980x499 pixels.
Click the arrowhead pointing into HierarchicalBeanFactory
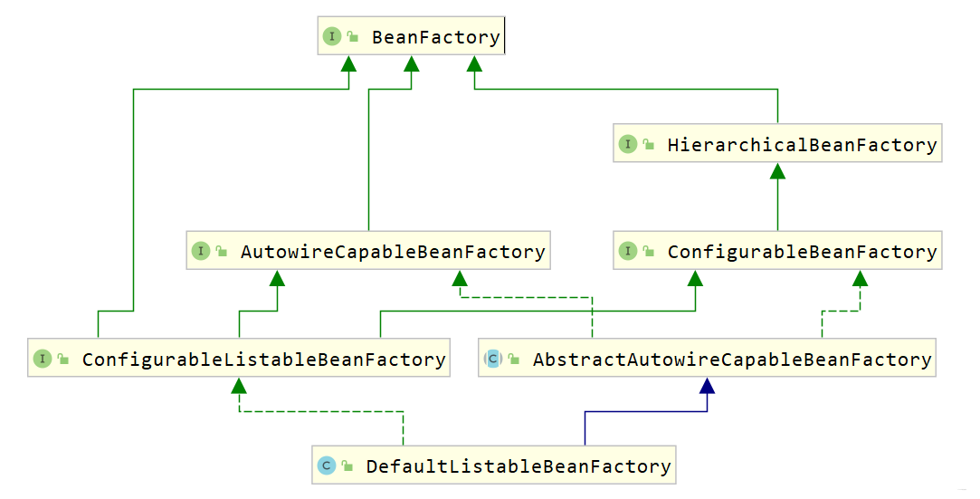click(777, 170)
